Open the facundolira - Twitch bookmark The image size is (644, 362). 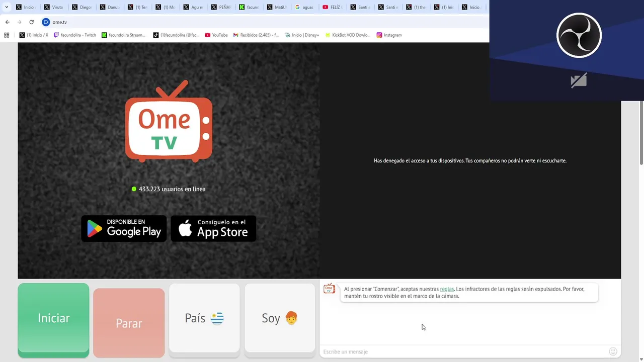[x=74, y=35]
